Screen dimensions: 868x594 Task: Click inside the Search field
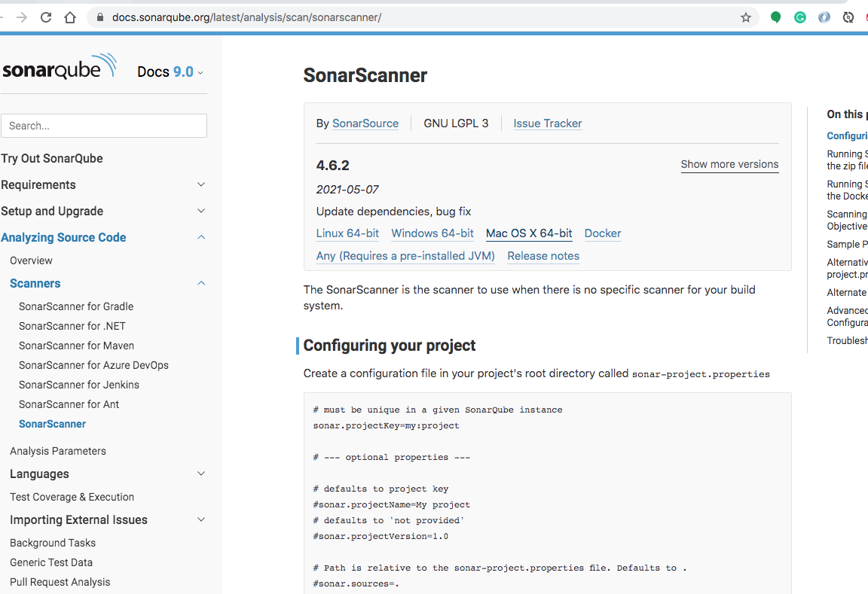click(104, 125)
